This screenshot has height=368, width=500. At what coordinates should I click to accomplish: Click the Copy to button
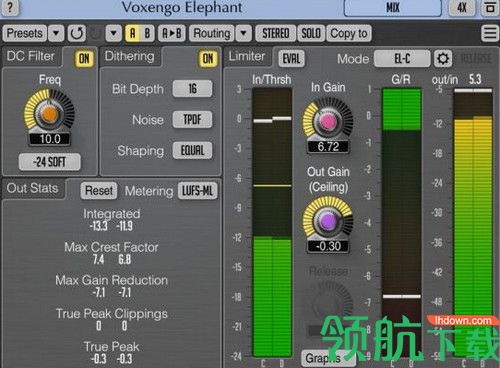pyautogui.click(x=349, y=33)
